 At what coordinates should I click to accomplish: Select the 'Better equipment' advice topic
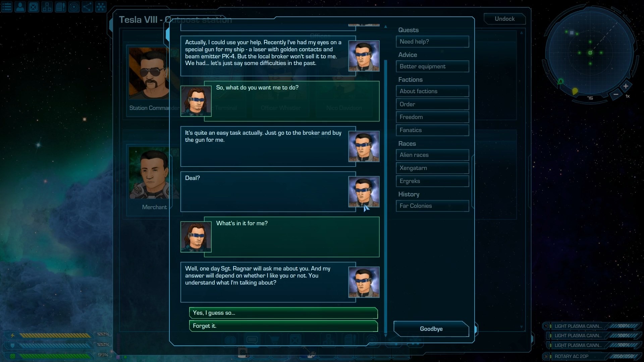432,66
